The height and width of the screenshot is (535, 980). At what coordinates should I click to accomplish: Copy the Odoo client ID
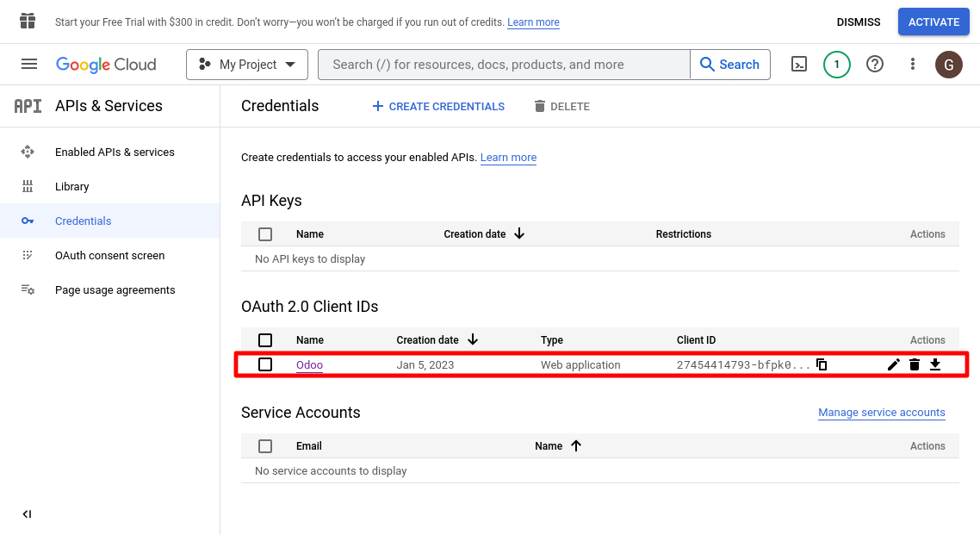coord(822,365)
